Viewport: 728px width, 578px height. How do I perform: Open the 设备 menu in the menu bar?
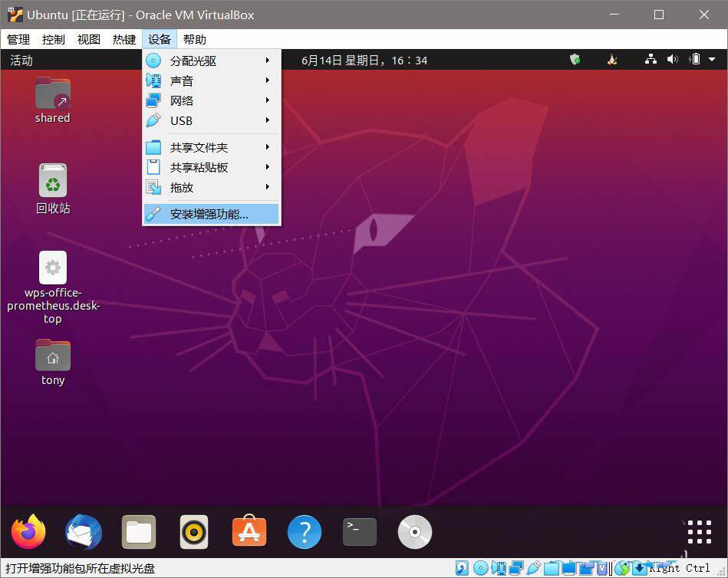pyautogui.click(x=160, y=39)
